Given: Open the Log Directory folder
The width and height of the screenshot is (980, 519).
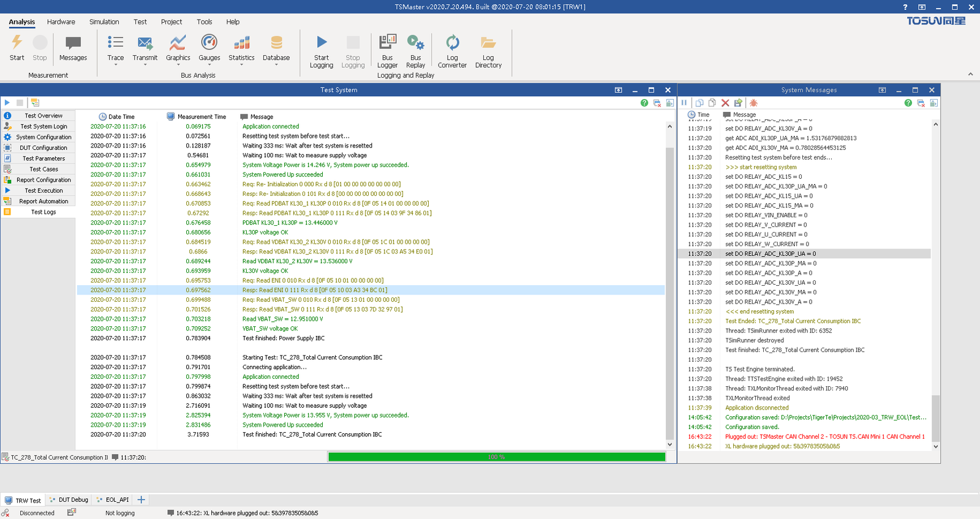Looking at the screenshot, I should click(488, 51).
